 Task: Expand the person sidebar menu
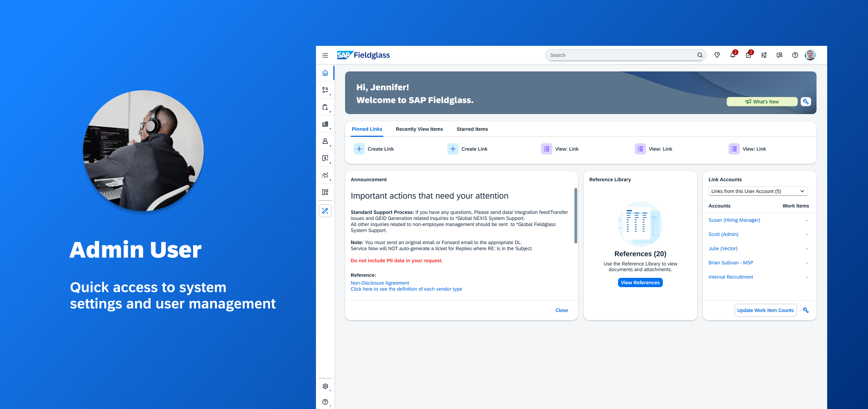pyautogui.click(x=325, y=141)
